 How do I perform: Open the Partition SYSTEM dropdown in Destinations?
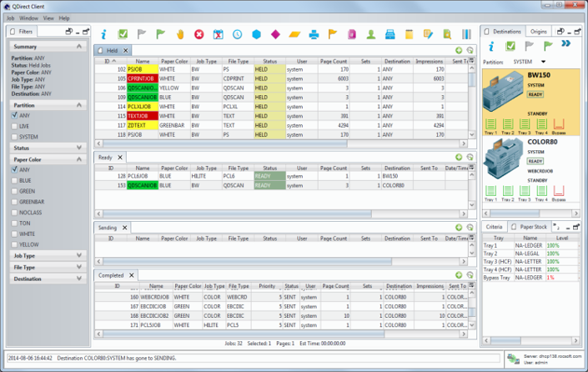tap(543, 62)
